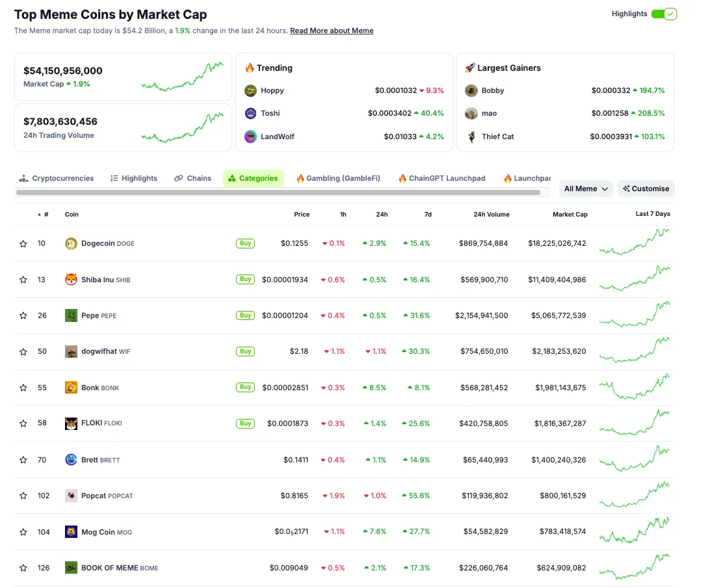Click the Thief Cat gainer icon
The image size is (710, 588).
pos(471,137)
